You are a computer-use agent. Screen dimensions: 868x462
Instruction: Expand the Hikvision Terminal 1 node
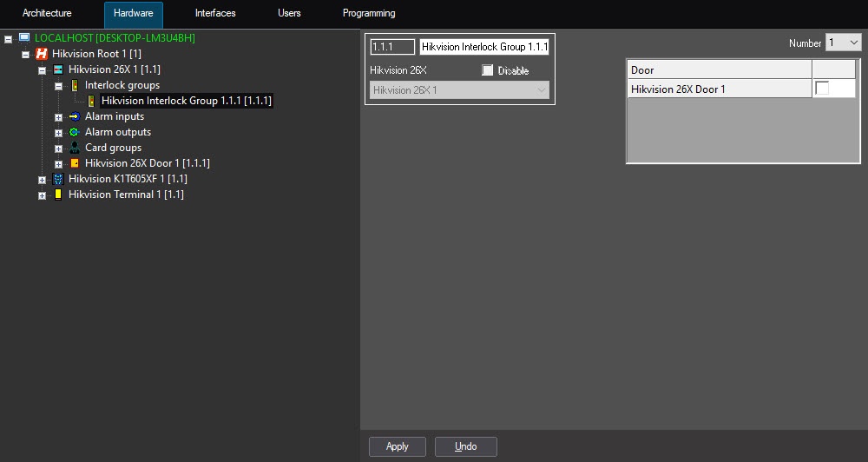click(42, 195)
